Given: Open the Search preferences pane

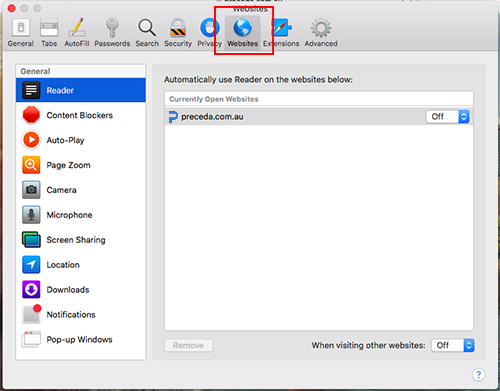Looking at the screenshot, I should pyautogui.click(x=147, y=33).
